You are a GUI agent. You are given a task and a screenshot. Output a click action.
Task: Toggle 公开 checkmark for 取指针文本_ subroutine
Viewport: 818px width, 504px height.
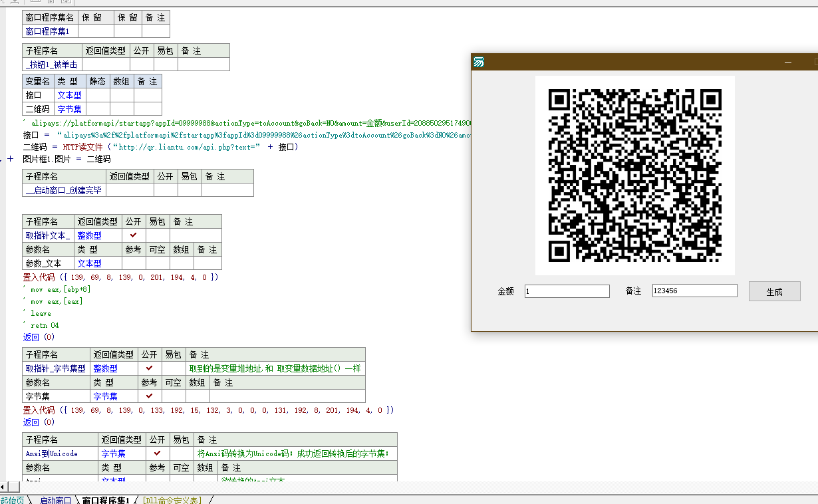pyautogui.click(x=134, y=235)
